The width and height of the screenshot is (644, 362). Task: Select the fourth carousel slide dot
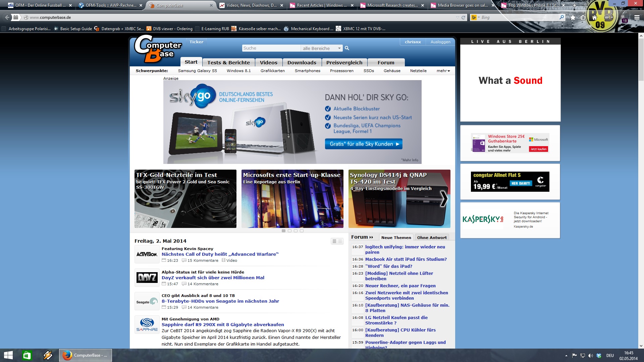[302, 231]
